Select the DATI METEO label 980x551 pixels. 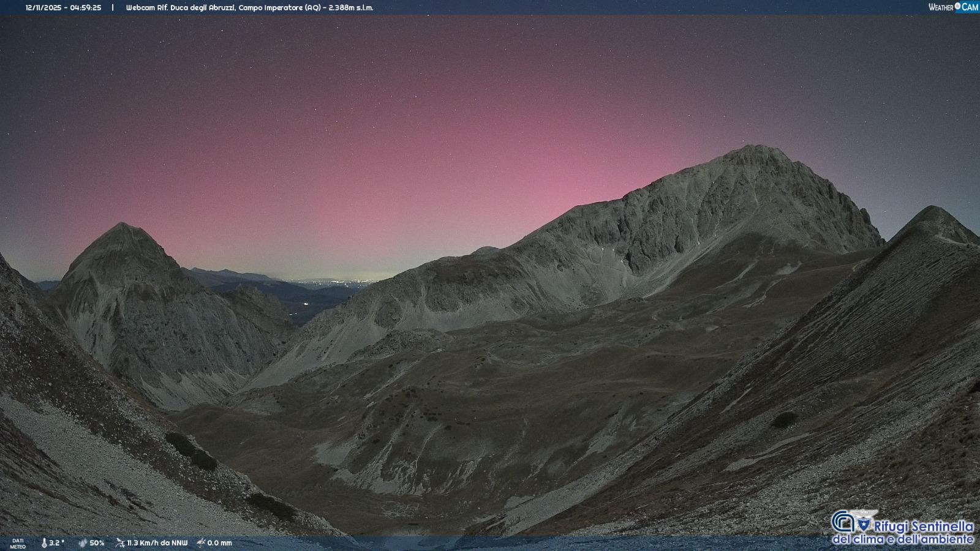[18, 543]
